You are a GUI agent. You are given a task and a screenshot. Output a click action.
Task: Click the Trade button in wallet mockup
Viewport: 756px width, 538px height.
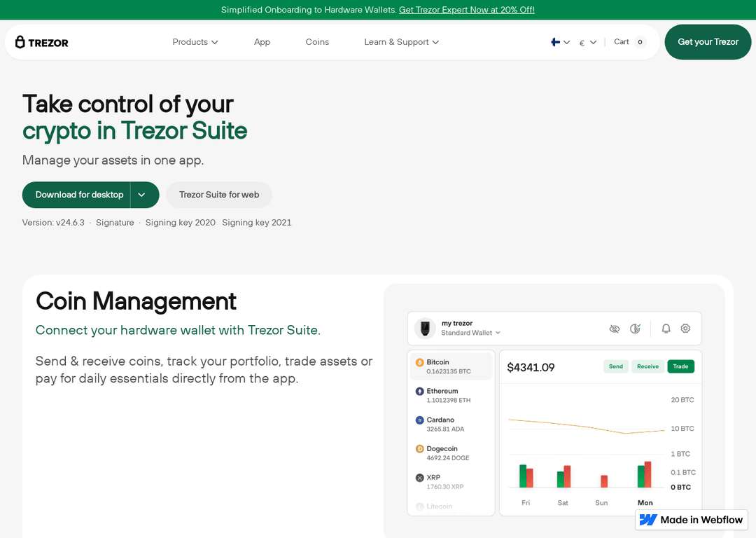680,366
